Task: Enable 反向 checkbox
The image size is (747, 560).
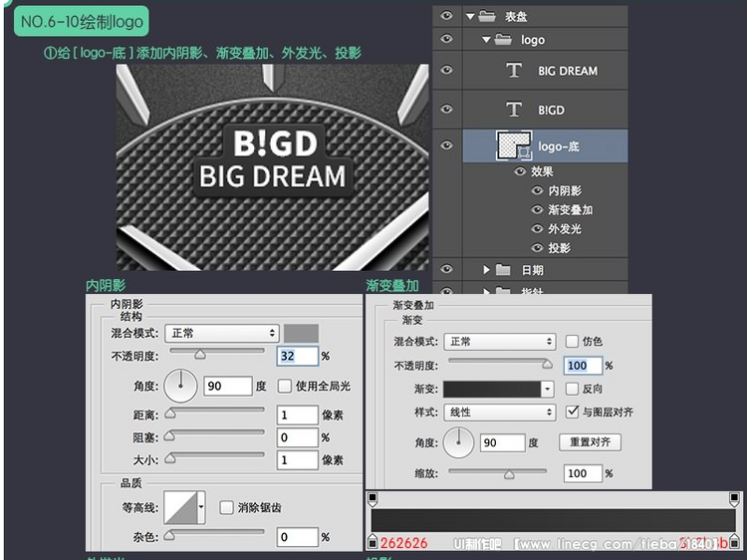Action: pos(572,389)
